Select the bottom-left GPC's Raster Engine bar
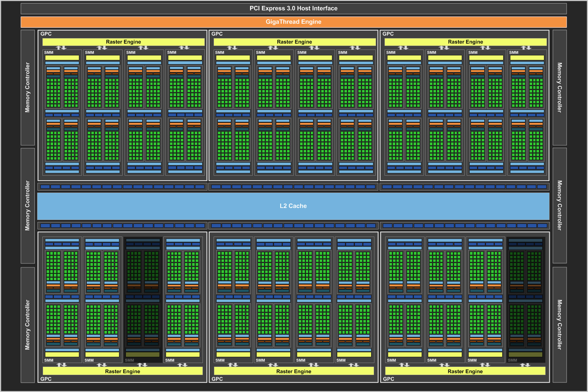This screenshot has height=392, width=588. (x=123, y=371)
